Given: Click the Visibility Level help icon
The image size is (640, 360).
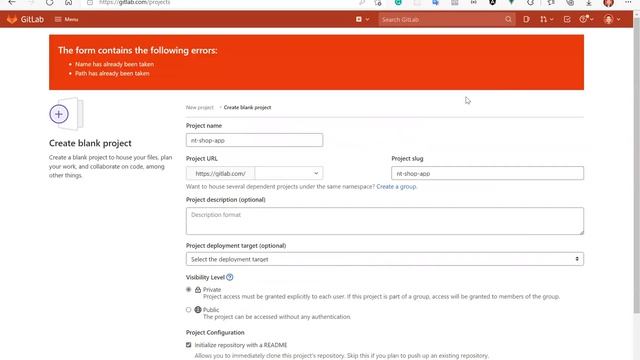Looking at the screenshot, I should click(230, 277).
